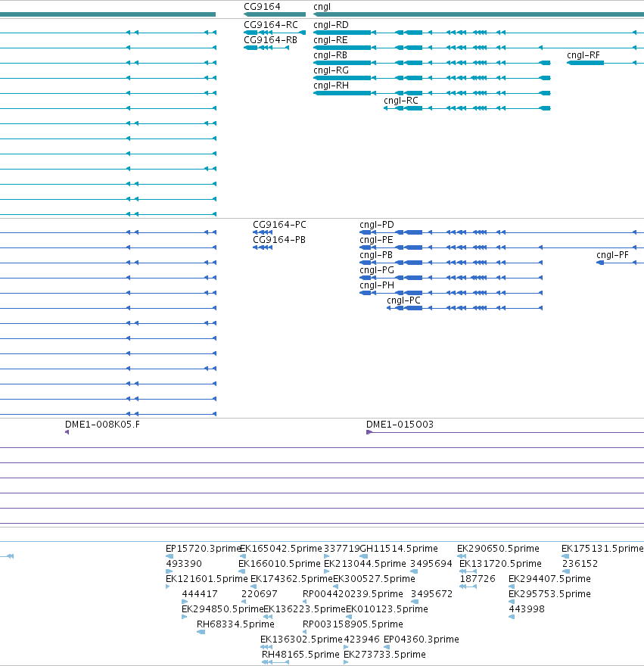The image size is (644, 666).
Task: Click the EK290650.5prime EST label
Action: [498, 549]
